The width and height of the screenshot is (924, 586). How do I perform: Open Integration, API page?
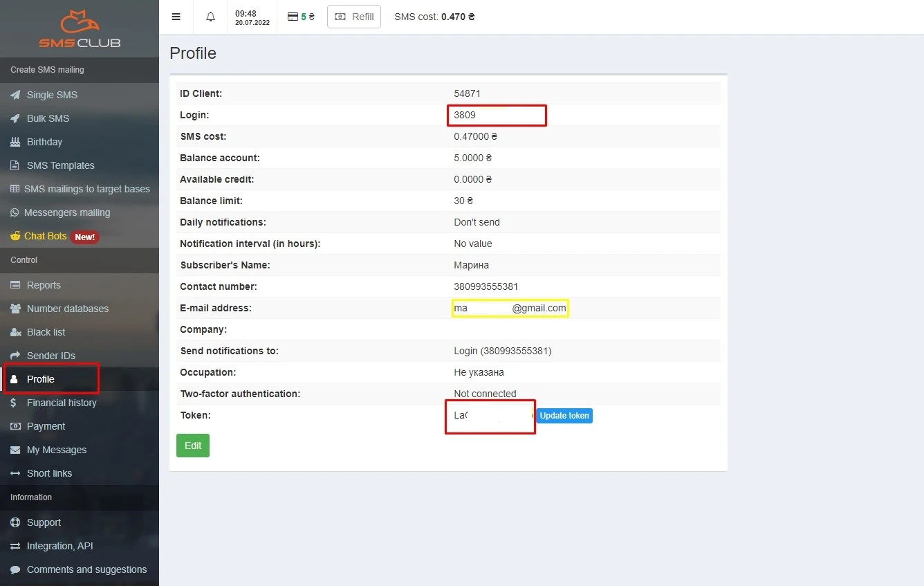click(59, 546)
